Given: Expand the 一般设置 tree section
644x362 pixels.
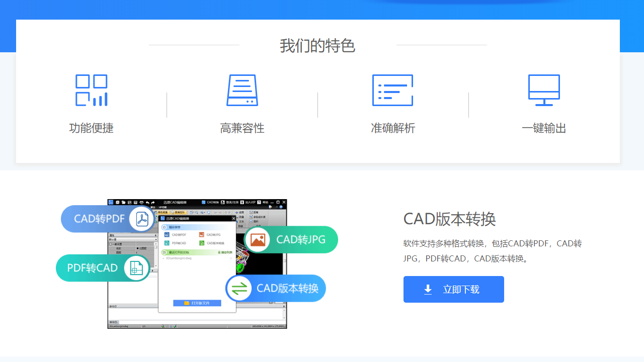Looking at the screenshot, I should (111, 244).
